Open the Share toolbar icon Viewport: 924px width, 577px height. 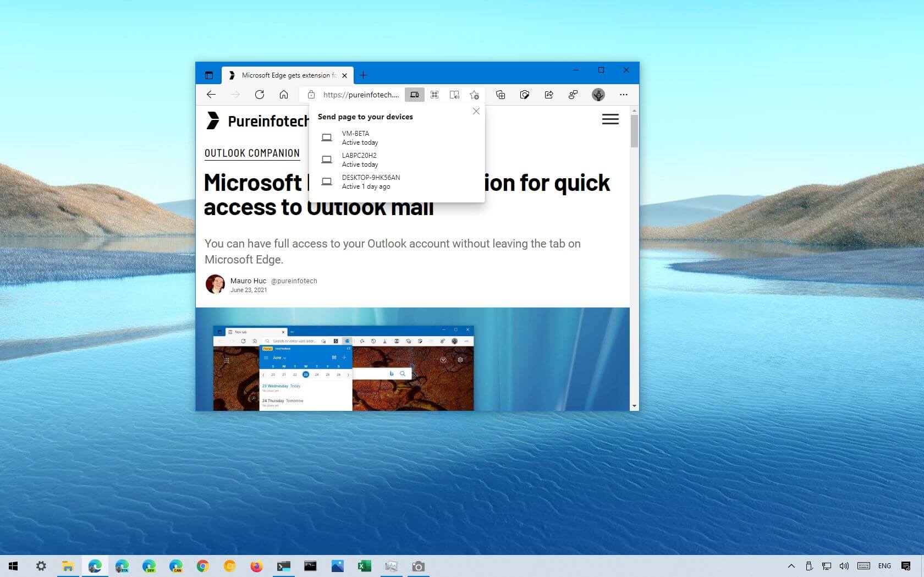[549, 95]
